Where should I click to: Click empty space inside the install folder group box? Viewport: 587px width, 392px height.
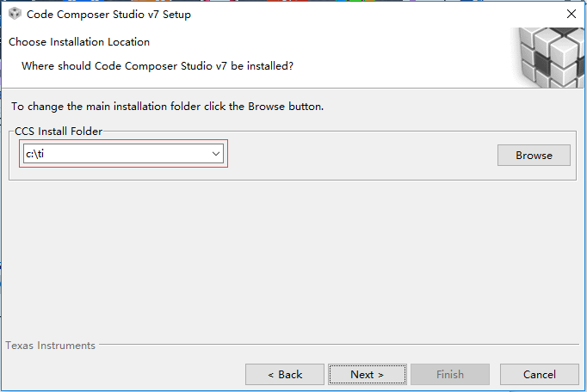(360, 156)
